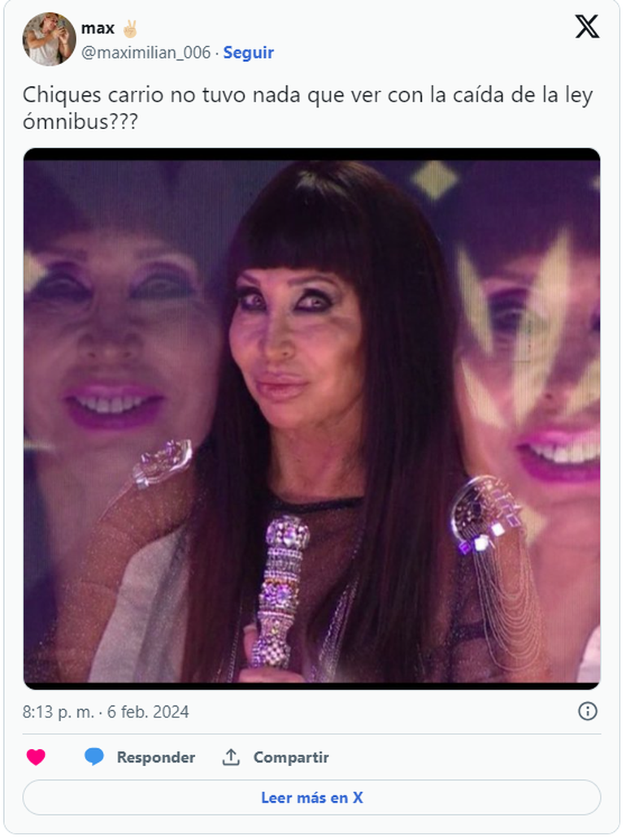The height and width of the screenshot is (840, 626).
Task: Click the Leer más en X button
Action: (311, 798)
